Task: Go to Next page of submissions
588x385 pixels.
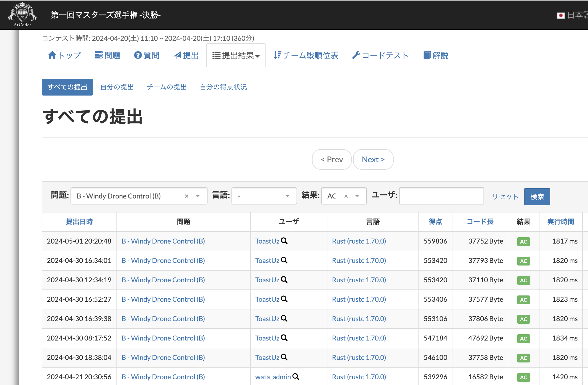Action: tap(373, 160)
